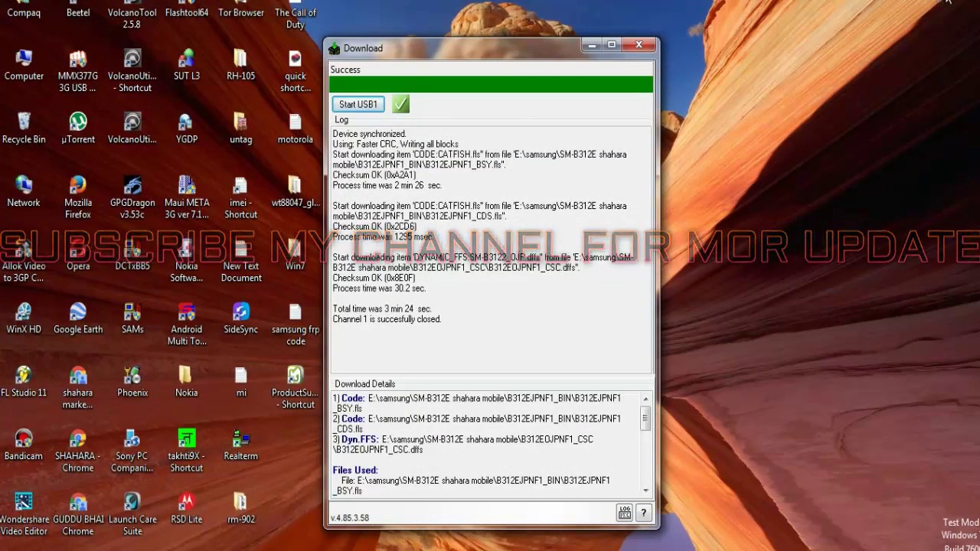The height and width of the screenshot is (551, 980).
Task: Select 'Channel 1 is succesfully closed.' log line
Action: point(387,319)
